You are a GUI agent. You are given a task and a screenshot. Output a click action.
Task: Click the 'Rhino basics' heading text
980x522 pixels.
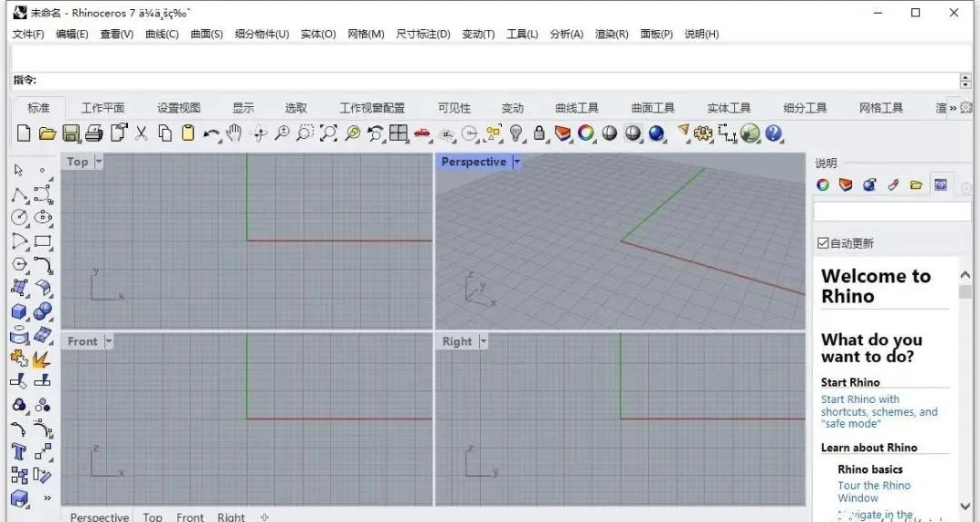[x=870, y=468]
